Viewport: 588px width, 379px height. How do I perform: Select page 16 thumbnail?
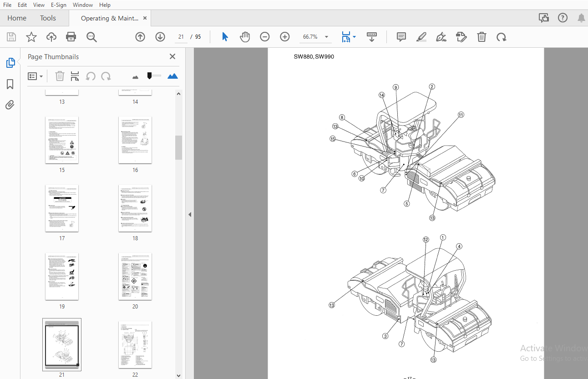point(135,140)
